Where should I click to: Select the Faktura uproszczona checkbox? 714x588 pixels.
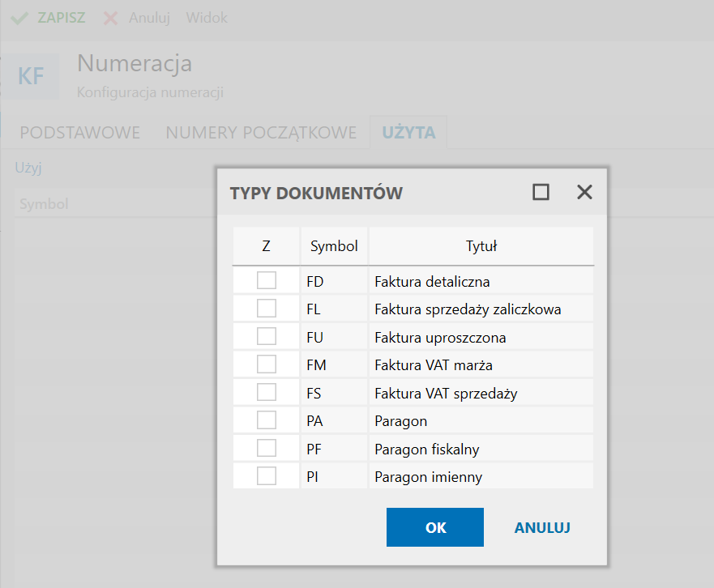coord(267,336)
